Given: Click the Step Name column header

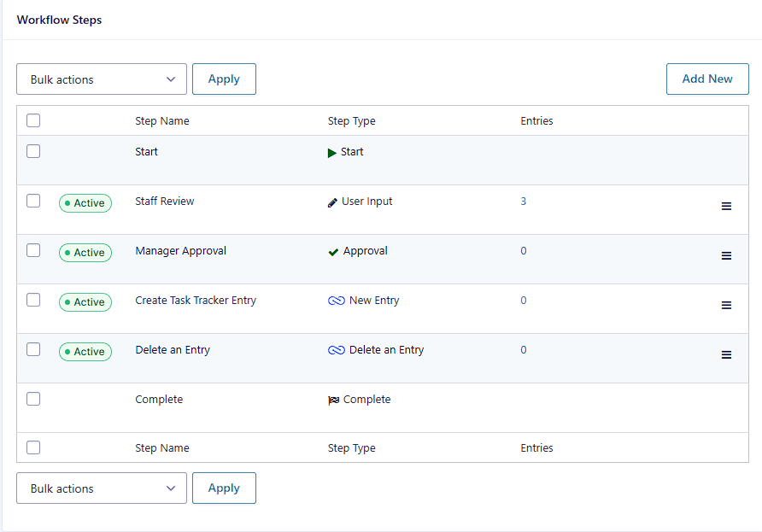Looking at the screenshot, I should click(161, 120).
